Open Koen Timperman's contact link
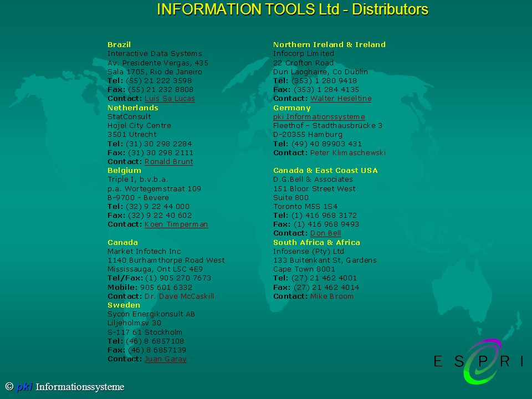 [176, 224]
